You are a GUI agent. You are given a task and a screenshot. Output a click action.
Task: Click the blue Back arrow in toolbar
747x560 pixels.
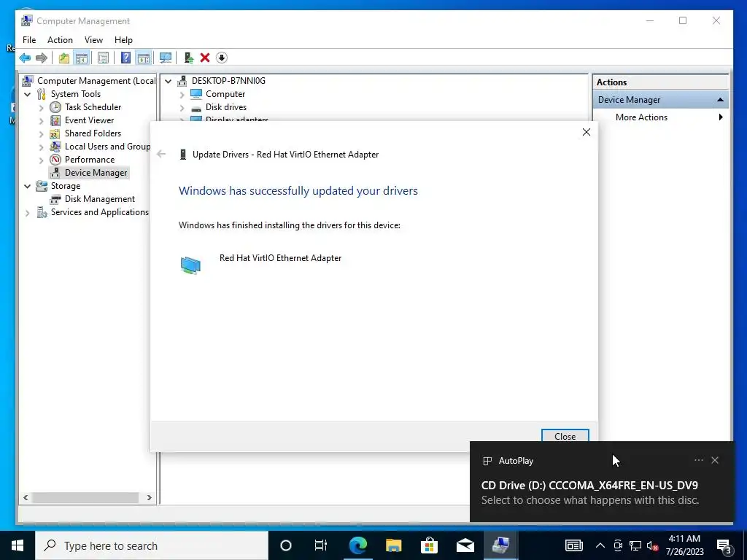[x=25, y=58]
